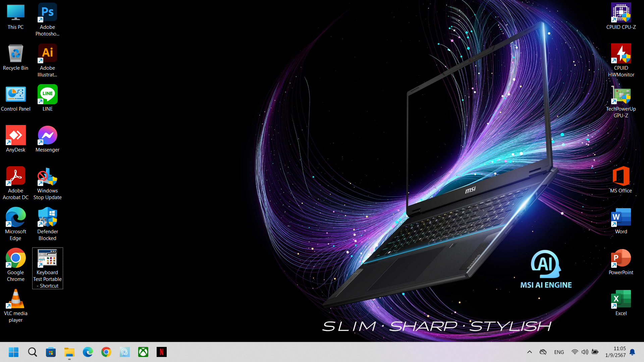Open the Windows Start menu
The image size is (644, 362).
[x=14, y=352]
